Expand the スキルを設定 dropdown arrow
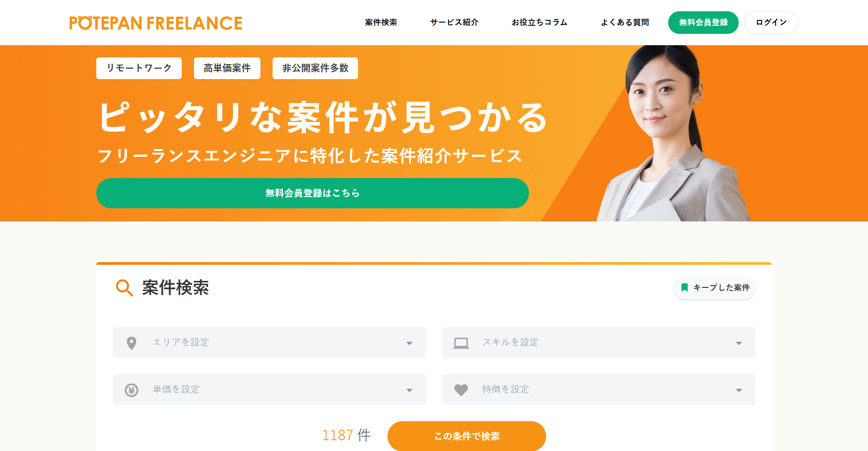The height and width of the screenshot is (451, 868). (x=739, y=343)
